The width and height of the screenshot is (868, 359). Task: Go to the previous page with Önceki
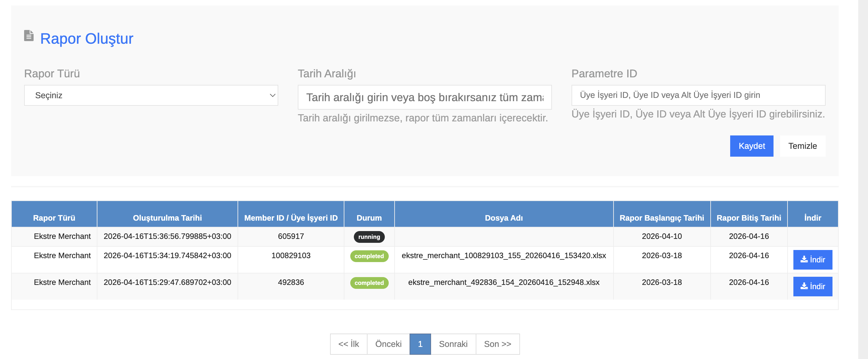[388, 344]
